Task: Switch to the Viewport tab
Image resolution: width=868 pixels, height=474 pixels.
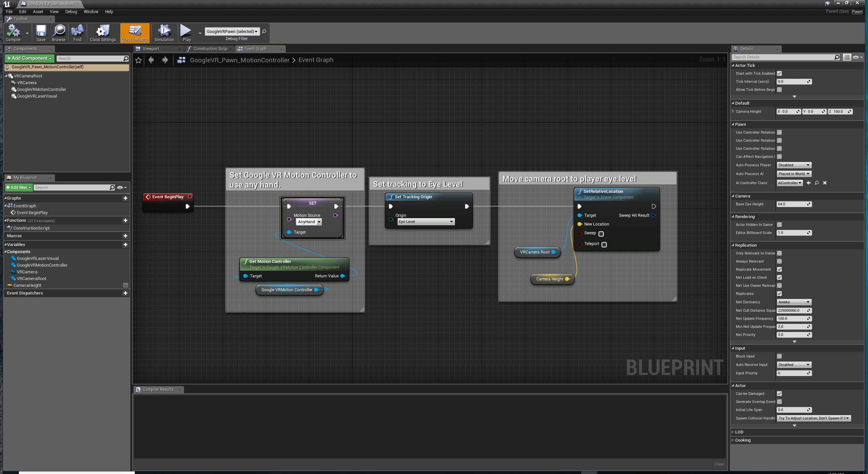Action: tap(151, 49)
